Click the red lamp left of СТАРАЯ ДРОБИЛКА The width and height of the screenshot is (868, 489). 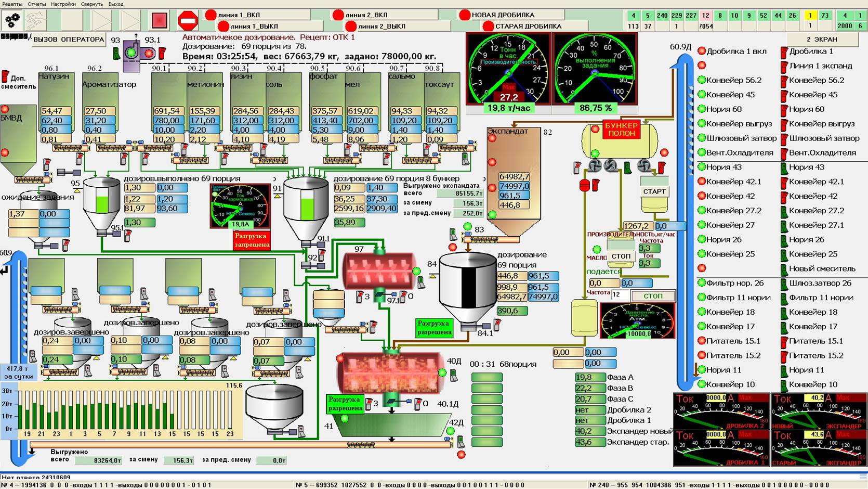point(488,26)
